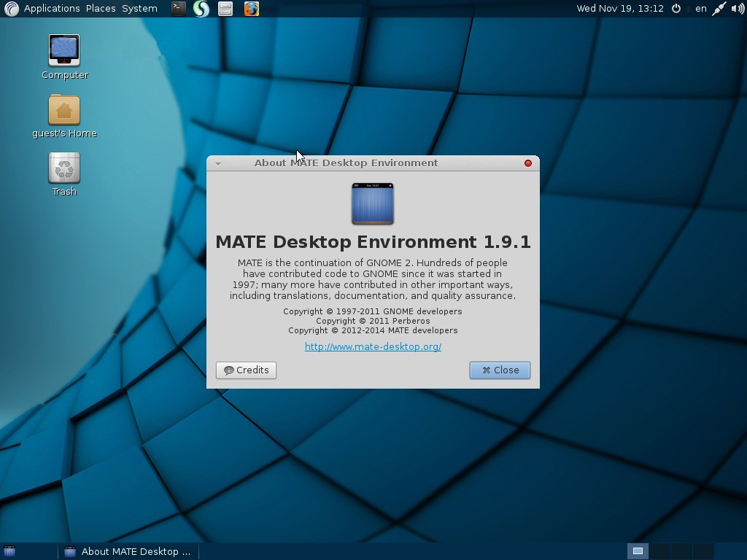Select the guest's Home folder icon

(x=64, y=116)
